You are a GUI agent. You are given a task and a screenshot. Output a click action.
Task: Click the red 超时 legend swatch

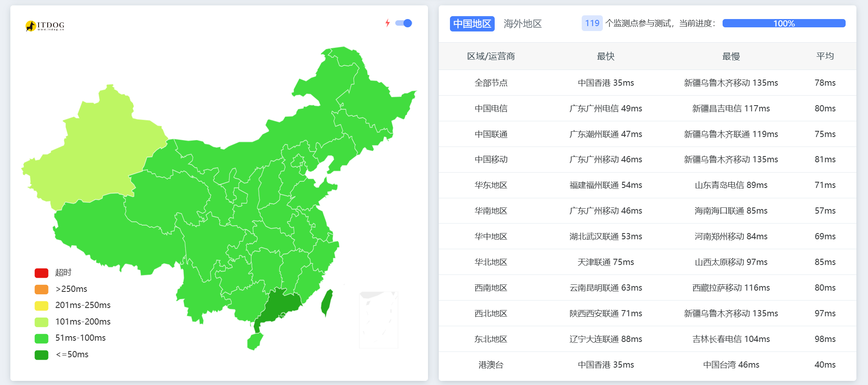coord(41,273)
